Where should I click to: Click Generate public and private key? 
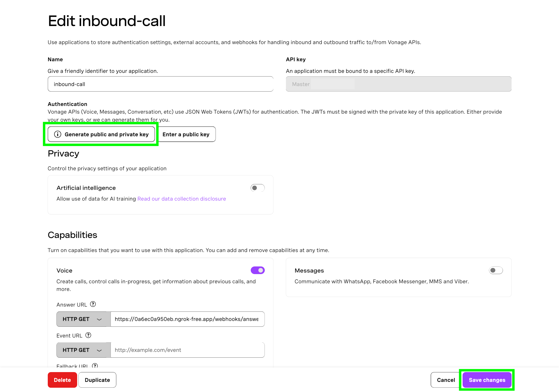click(101, 134)
